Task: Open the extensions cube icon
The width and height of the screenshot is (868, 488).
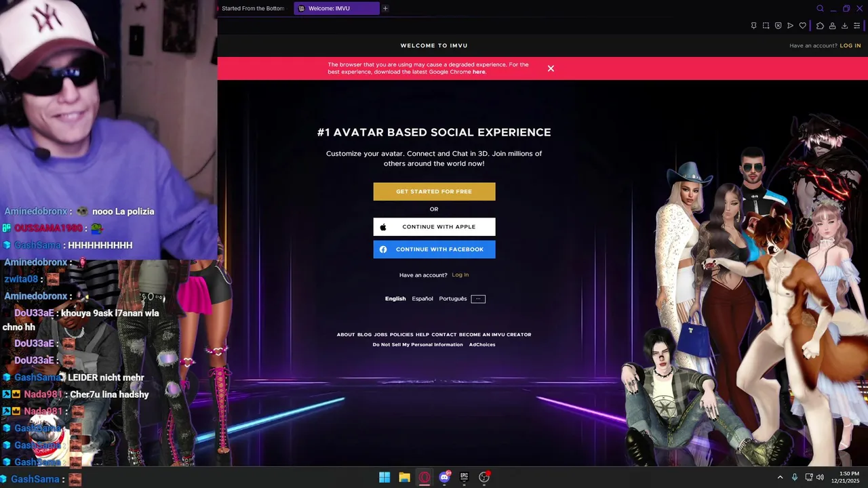Action: pos(820,26)
